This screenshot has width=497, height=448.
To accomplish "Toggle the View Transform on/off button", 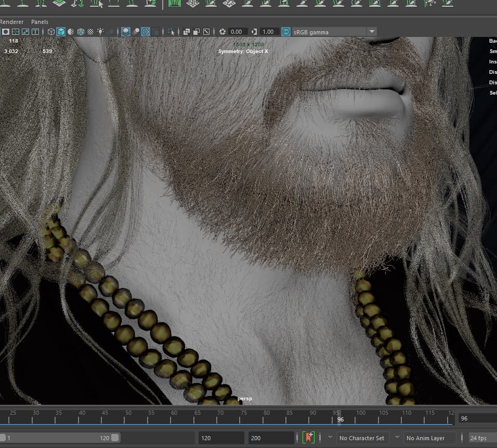I will 286,32.
